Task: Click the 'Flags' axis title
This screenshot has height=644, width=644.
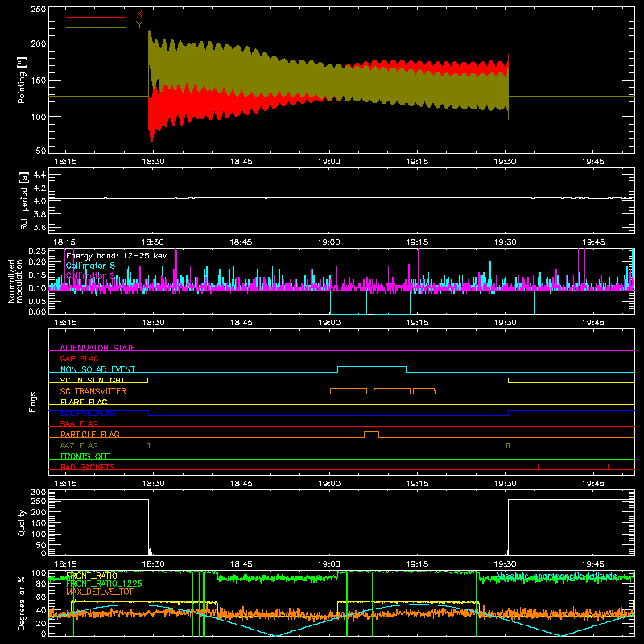Action: [33, 402]
